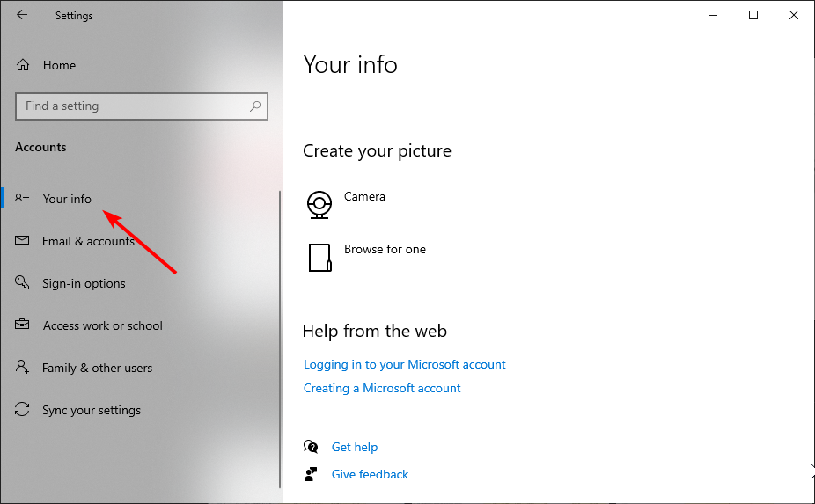Click the Give feedback person icon
815x504 pixels.
311,474
